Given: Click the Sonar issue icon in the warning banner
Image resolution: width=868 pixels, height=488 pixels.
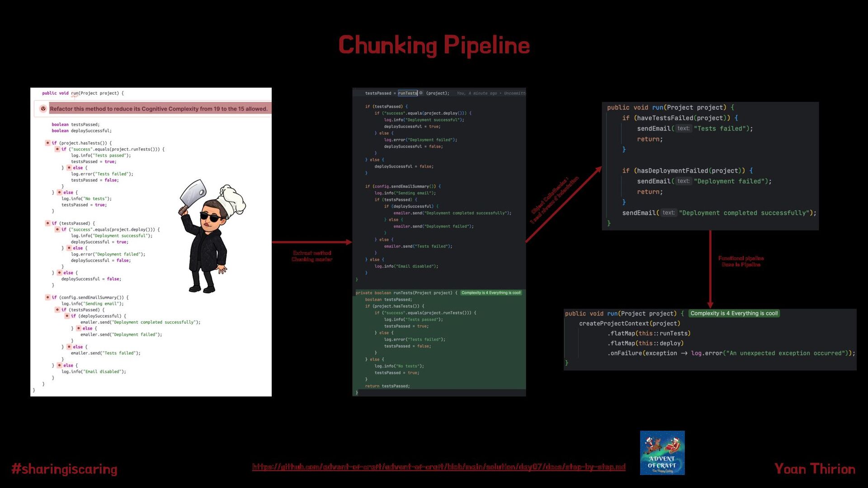Looking at the screenshot, I should click(43, 108).
